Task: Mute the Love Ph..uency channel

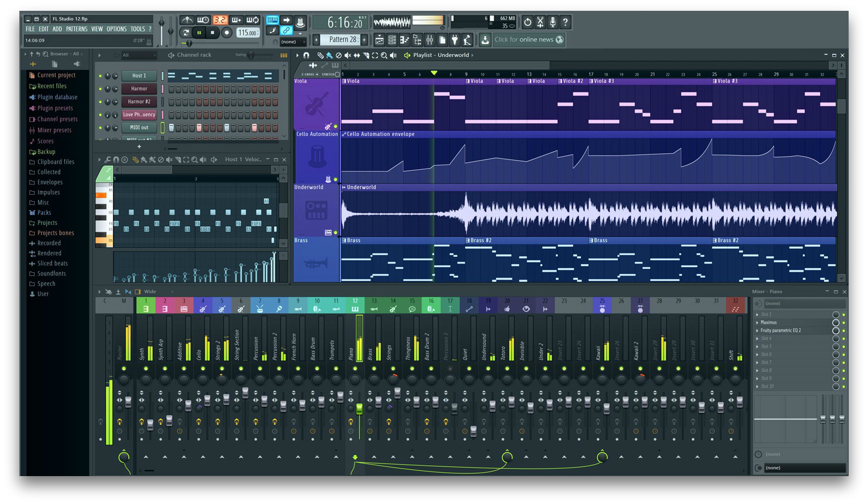Action: tap(100, 114)
